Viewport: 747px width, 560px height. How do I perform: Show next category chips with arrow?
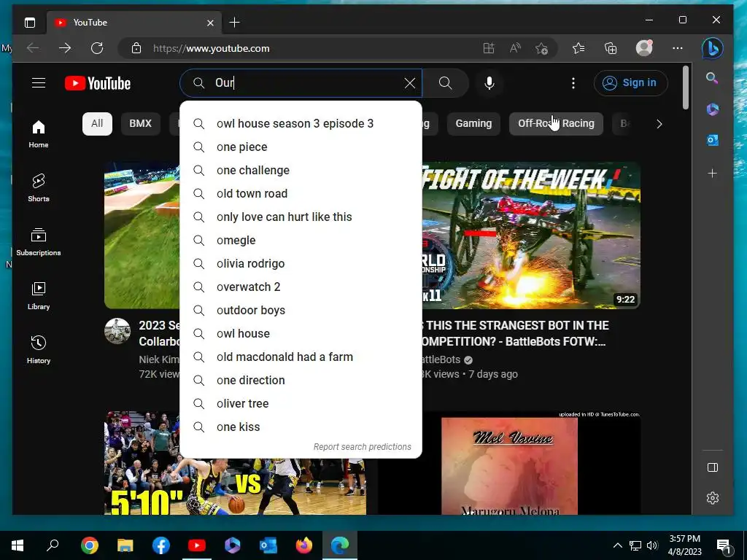tap(659, 124)
